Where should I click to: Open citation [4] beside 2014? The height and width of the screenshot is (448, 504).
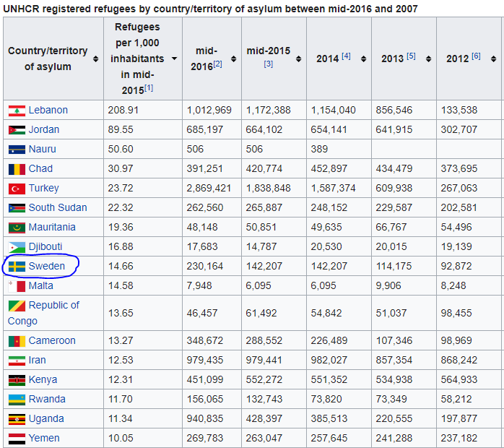coord(346,56)
